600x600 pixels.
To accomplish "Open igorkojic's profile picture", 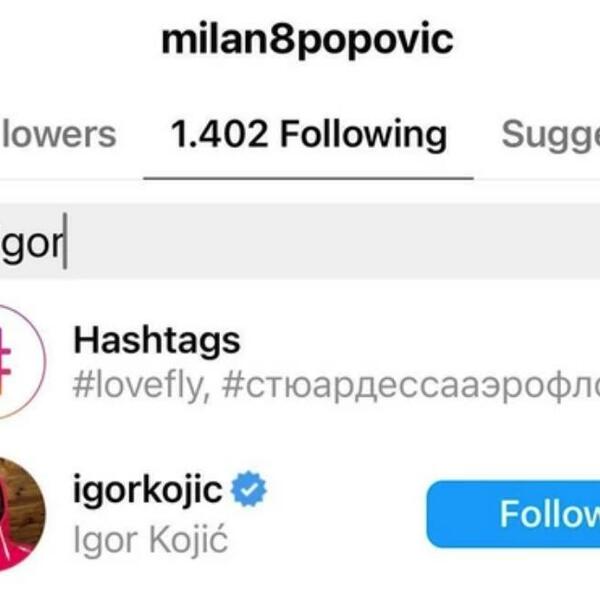I will [18, 514].
